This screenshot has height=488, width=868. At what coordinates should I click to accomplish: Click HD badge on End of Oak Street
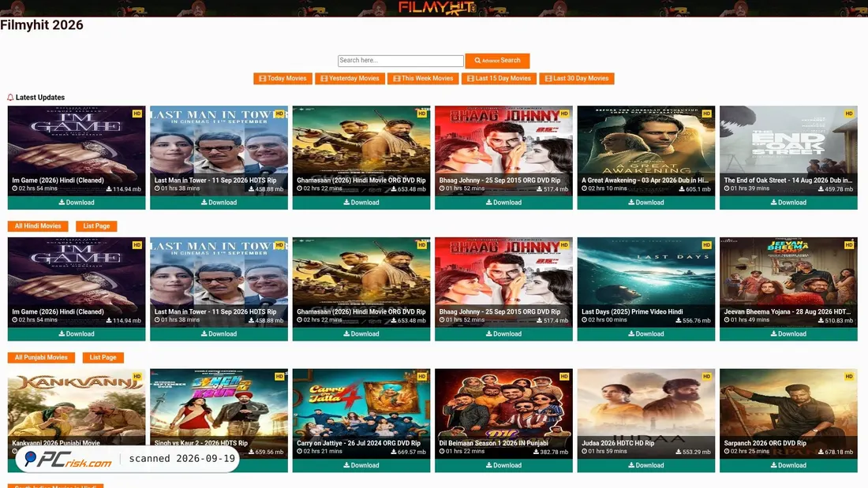[848, 114]
